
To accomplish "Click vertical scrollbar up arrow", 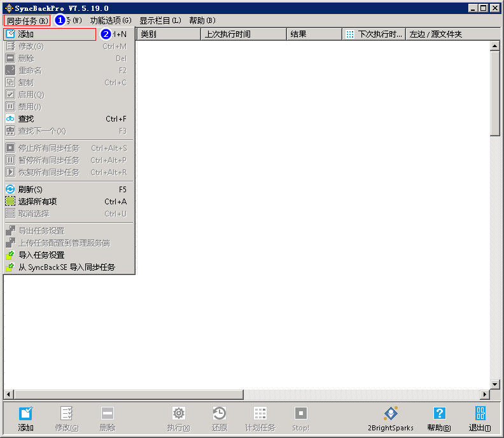I will click(494, 46).
